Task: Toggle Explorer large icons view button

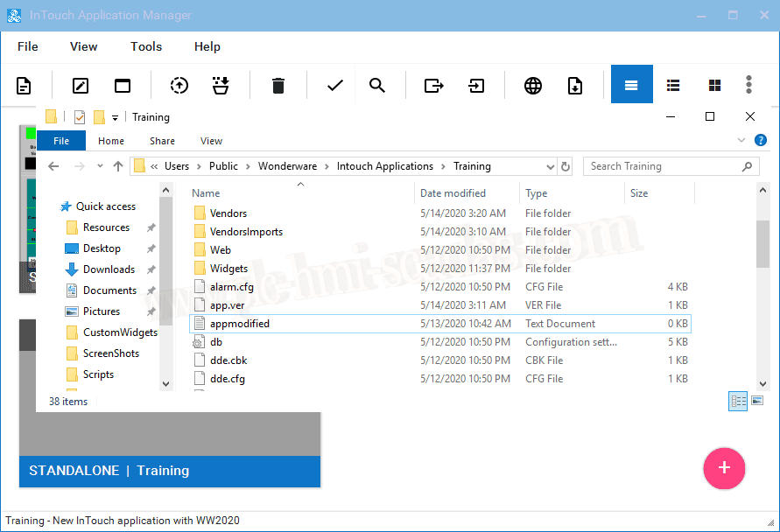Action: (757, 401)
